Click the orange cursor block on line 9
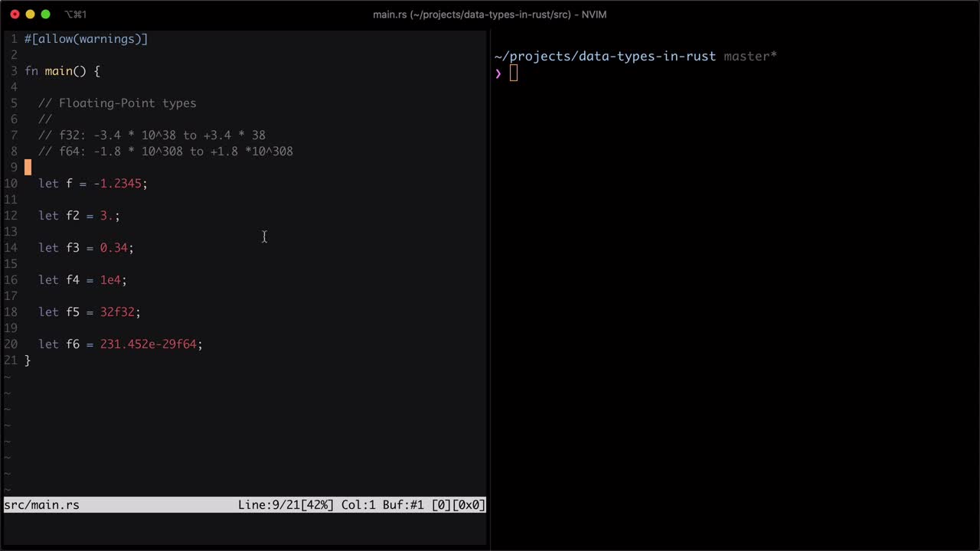 click(x=28, y=168)
